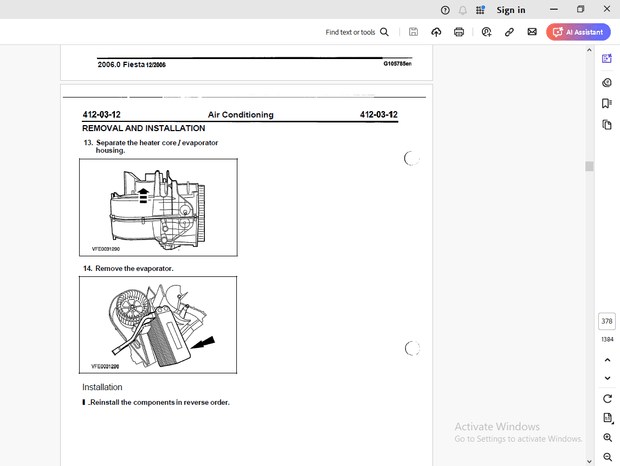This screenshot has height=466, width=620.
Task: Zoom in with the magnifier plus icon
Action: 607,438
